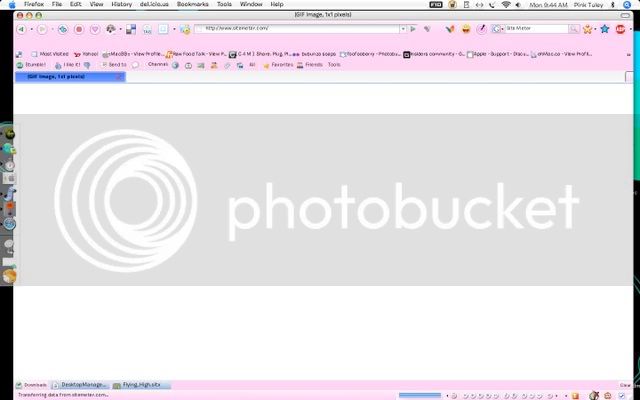Open the History menu
The width and height of the screenshot is (640, 400).
[122, 4]
